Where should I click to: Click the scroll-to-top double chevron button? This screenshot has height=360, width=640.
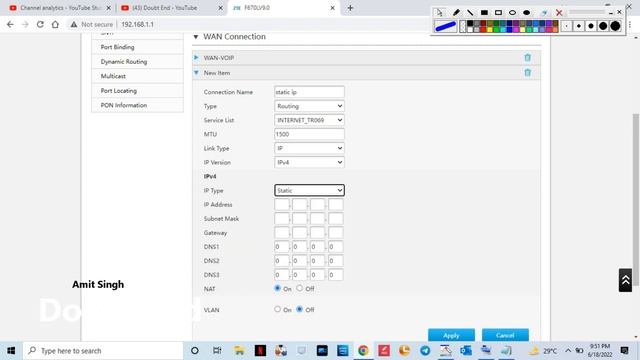tap(625, 280)
